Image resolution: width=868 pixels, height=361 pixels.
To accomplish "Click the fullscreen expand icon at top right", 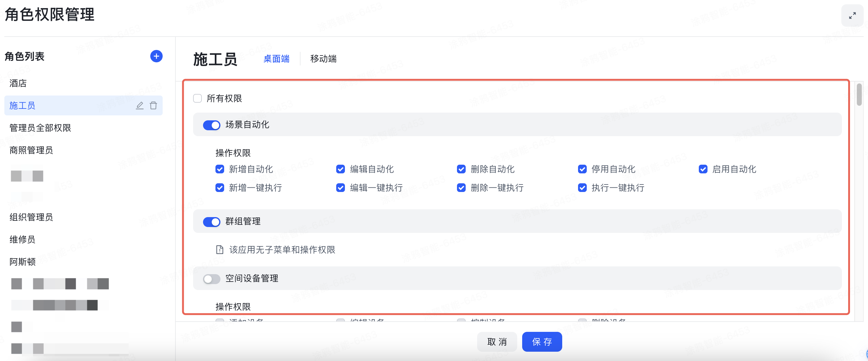I will point(852,16).
